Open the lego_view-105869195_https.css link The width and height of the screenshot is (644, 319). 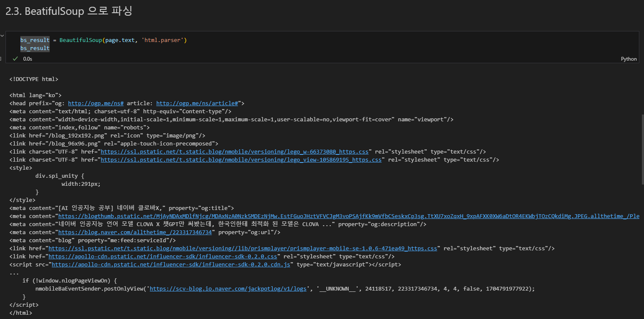[x=241, y=159]
